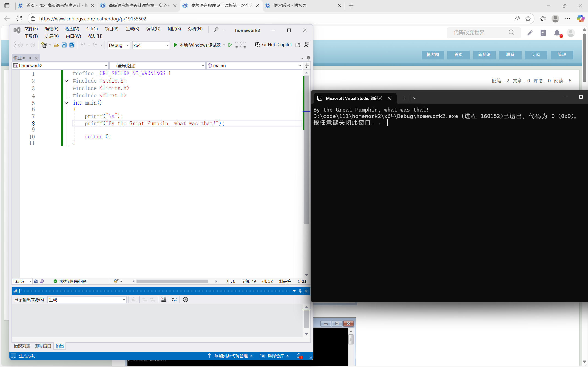Viewport: 588px width, 367px height.
Task: Click the timestamp clock icon in Output panel
Action: pyautogui.click(x=185, y=300)
